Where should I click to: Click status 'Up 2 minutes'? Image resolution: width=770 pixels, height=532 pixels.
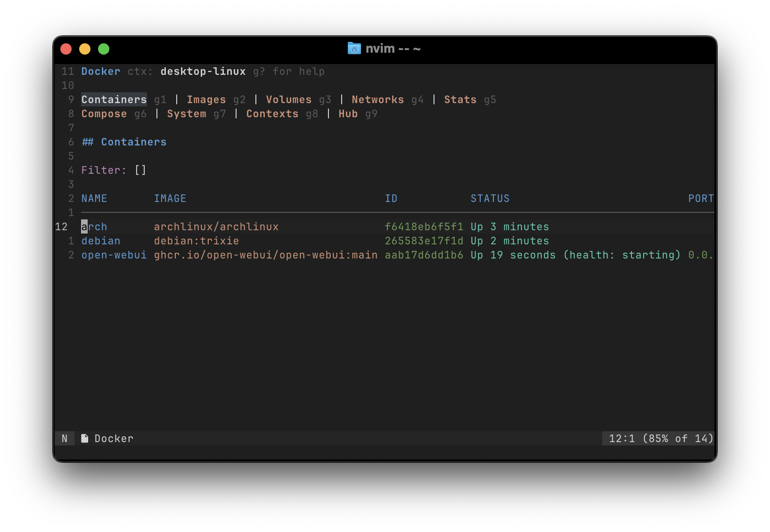coord(510,241)
